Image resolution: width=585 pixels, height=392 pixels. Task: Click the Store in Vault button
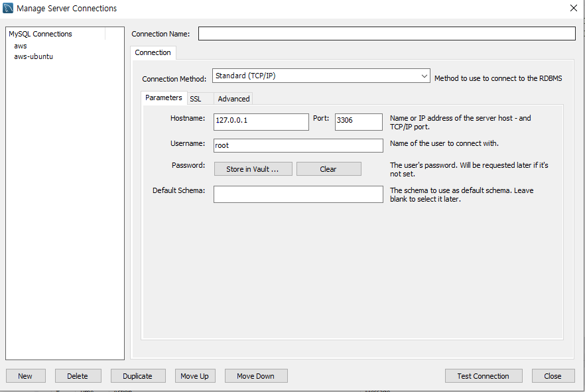click(x=253, y=169)
